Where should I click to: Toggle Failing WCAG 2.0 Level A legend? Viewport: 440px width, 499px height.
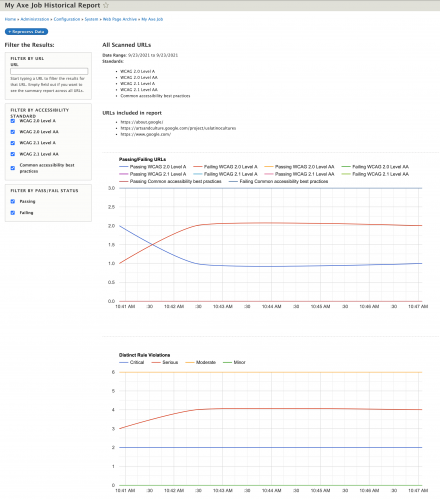226,167
